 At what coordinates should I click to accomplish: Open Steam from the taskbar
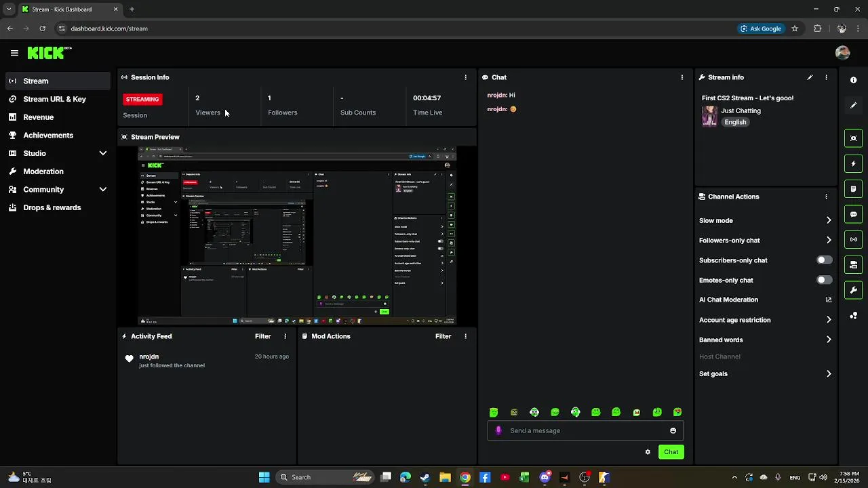tap(425, 477)
